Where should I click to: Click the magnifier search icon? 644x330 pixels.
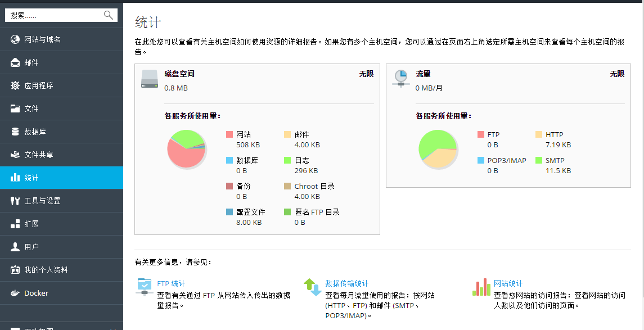(x=109, y=15)
